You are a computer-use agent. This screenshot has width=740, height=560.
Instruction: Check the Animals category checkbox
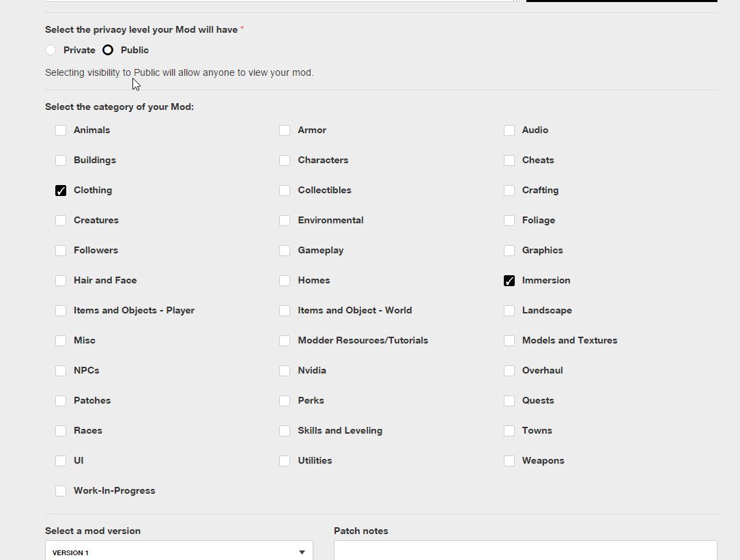(x=61, y=130)
